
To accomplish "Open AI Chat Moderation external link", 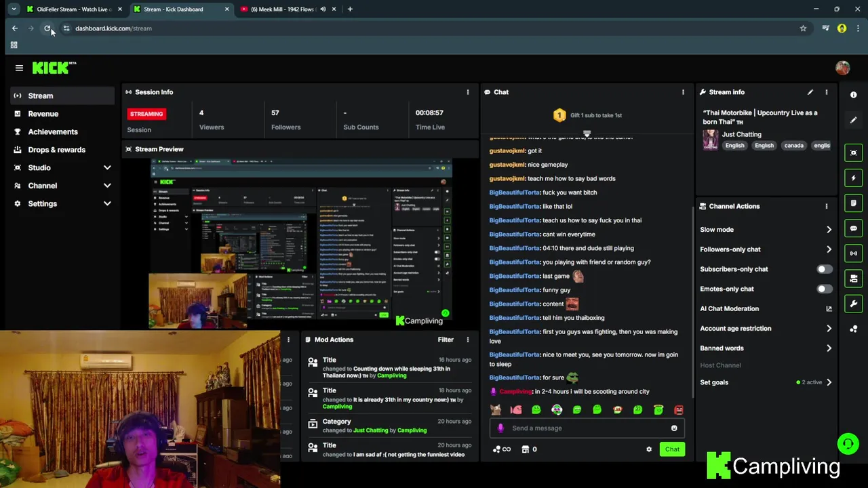I will [x=829, y=309].
